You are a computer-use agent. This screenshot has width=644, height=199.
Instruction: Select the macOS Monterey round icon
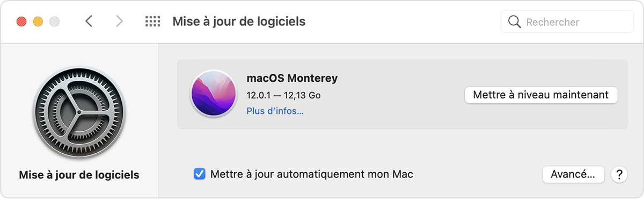pyautogui.click(x=213, y=94)
